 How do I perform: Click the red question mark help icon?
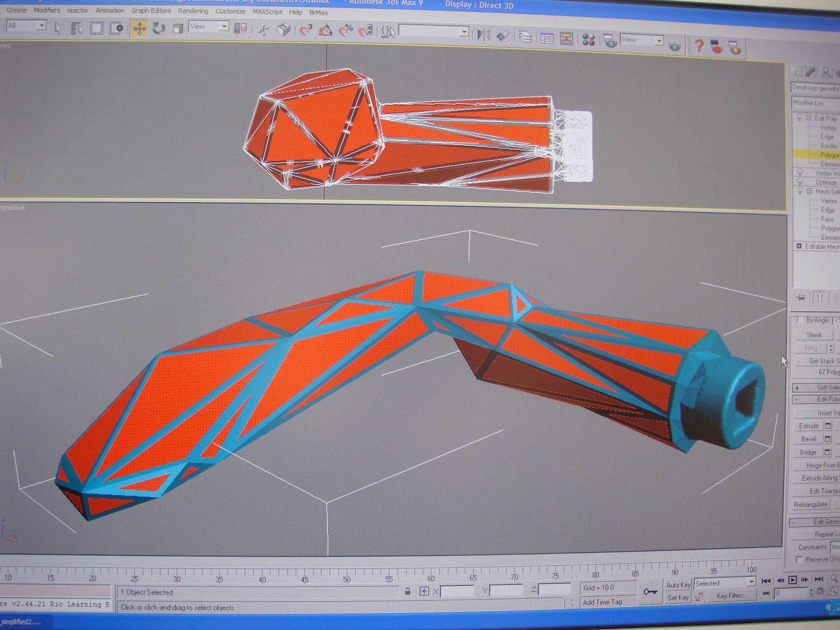698,45
